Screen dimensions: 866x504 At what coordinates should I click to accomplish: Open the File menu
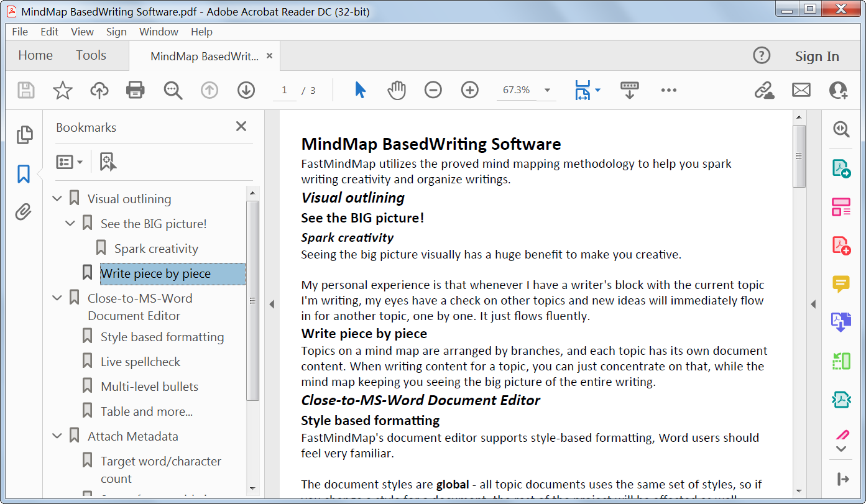tap(20, 32)
